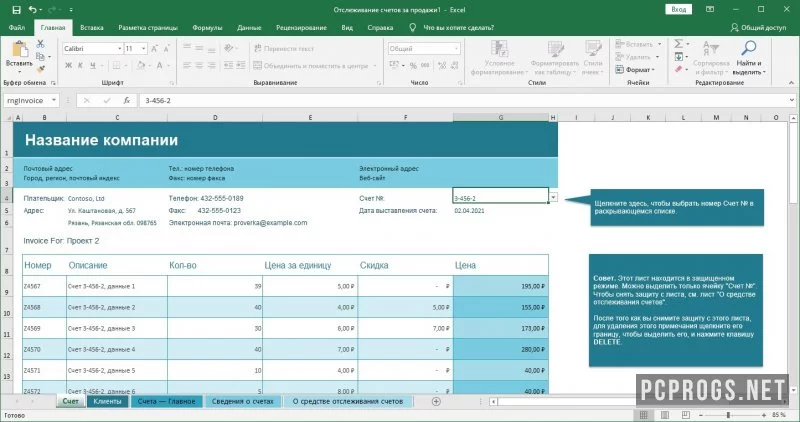The width and height of the screenshot is (800, 422).
Task: Click the Clear eraser icon
Action: pos(679,69)
